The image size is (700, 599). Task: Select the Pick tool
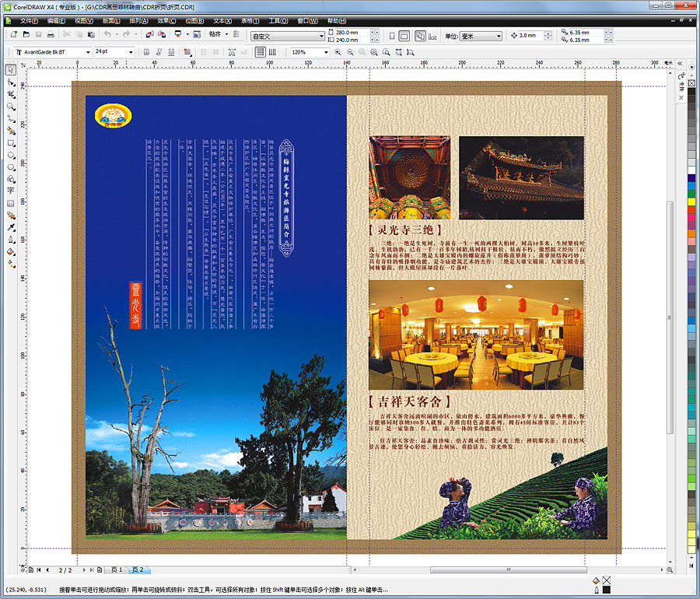(11, 70)
